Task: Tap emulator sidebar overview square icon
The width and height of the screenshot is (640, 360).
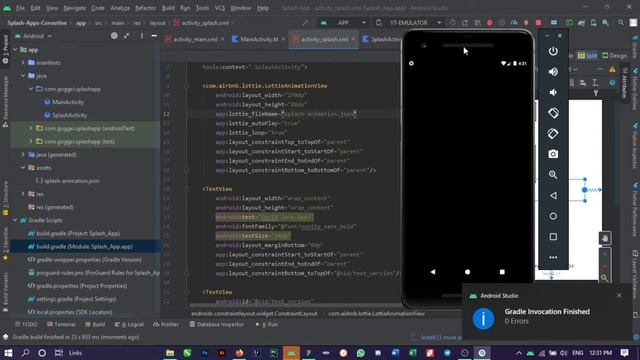Action: [553, 237]
